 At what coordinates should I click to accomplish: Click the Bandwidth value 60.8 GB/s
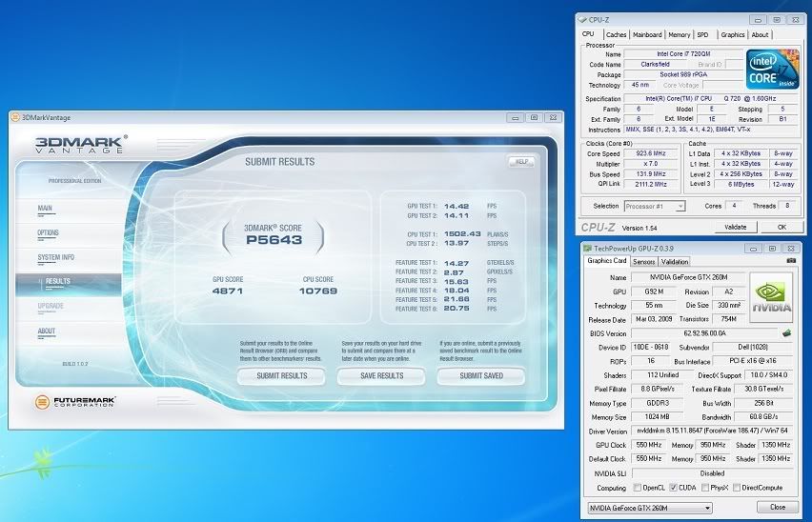click(x=763, y=417)
